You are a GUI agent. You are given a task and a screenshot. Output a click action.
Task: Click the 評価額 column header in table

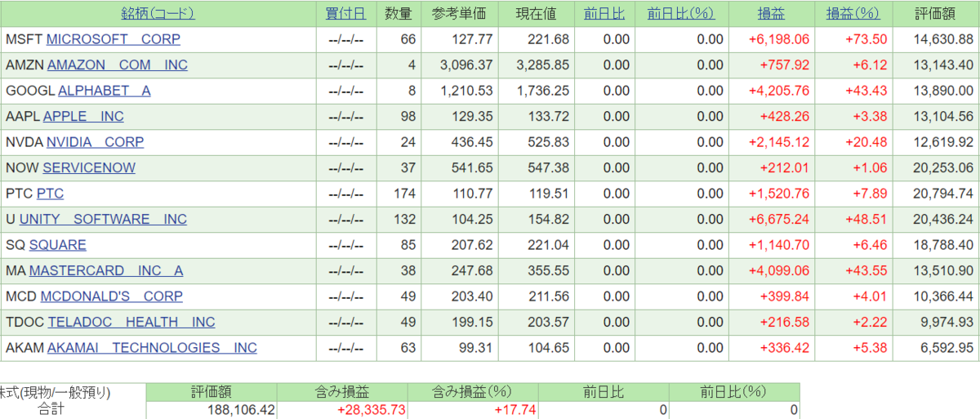click(937, 13)
